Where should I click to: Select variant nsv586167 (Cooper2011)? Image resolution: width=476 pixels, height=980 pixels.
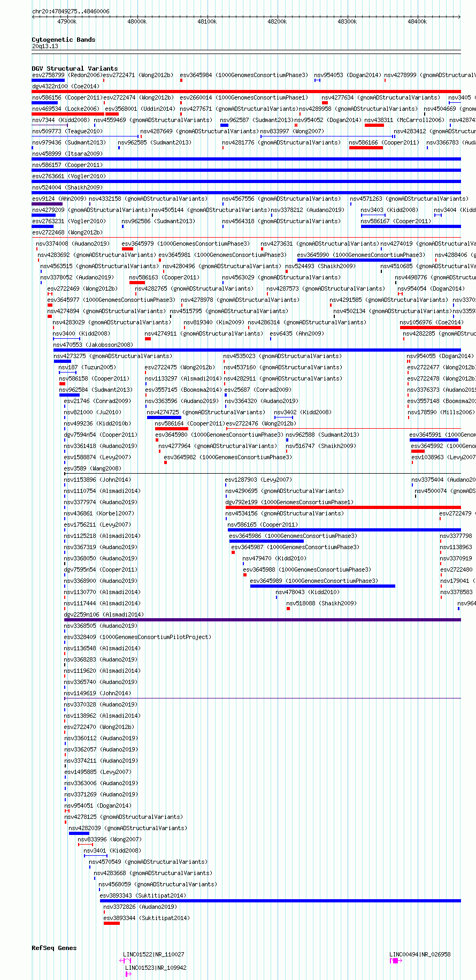click(x=396, y=221)
